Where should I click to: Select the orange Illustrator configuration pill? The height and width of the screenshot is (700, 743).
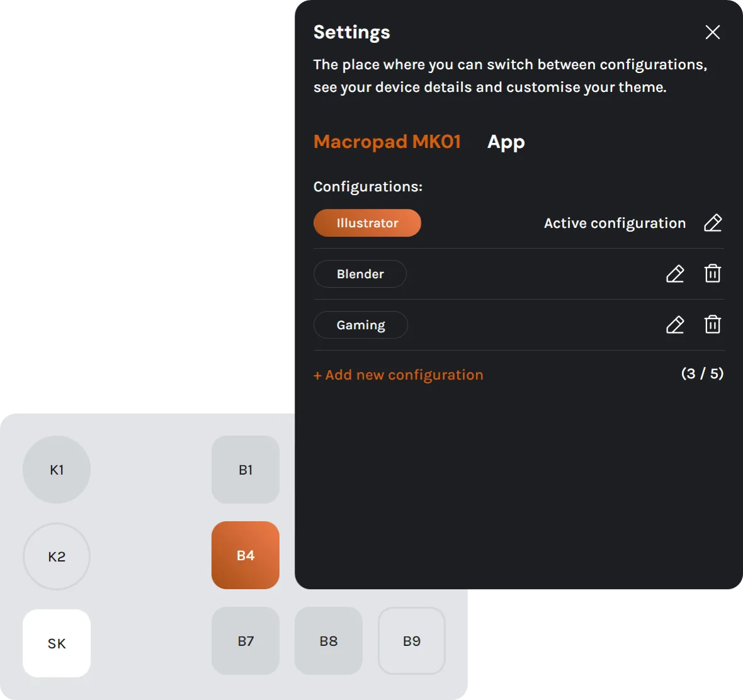(367, 223)
